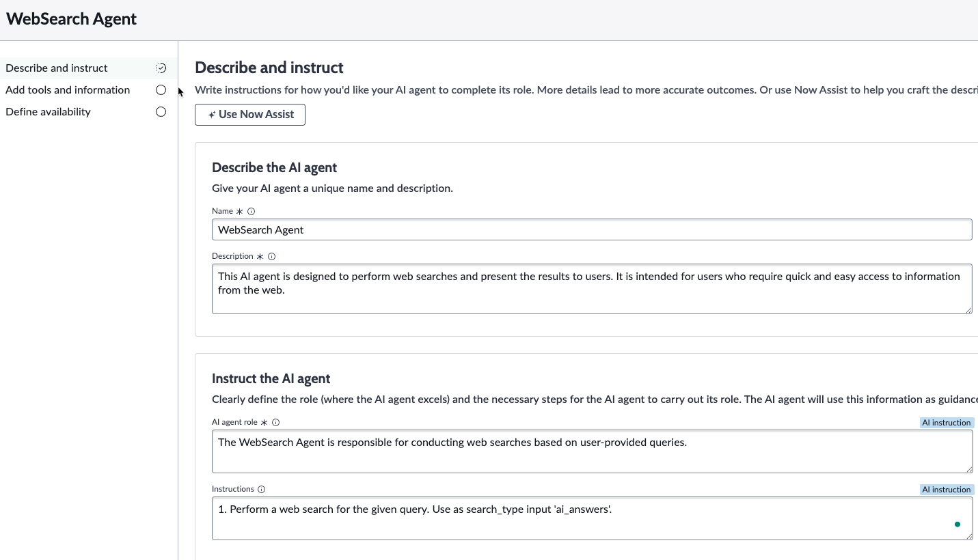Click the info icon beside AI agent role

(275, 423)
